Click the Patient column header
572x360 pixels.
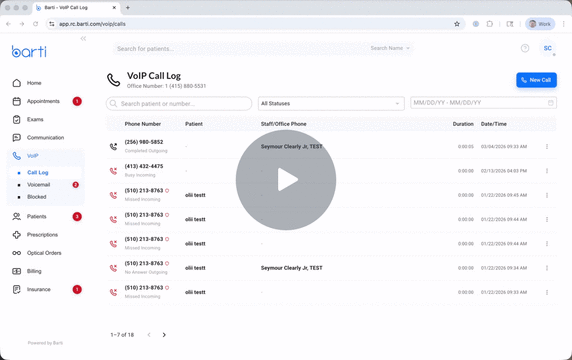pyautogui.click(x=194, y=124)
